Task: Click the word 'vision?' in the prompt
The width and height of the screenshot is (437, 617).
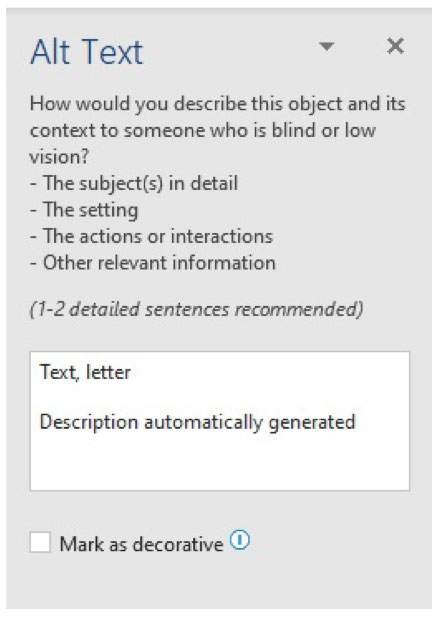Action: click(x=59, y=157)
